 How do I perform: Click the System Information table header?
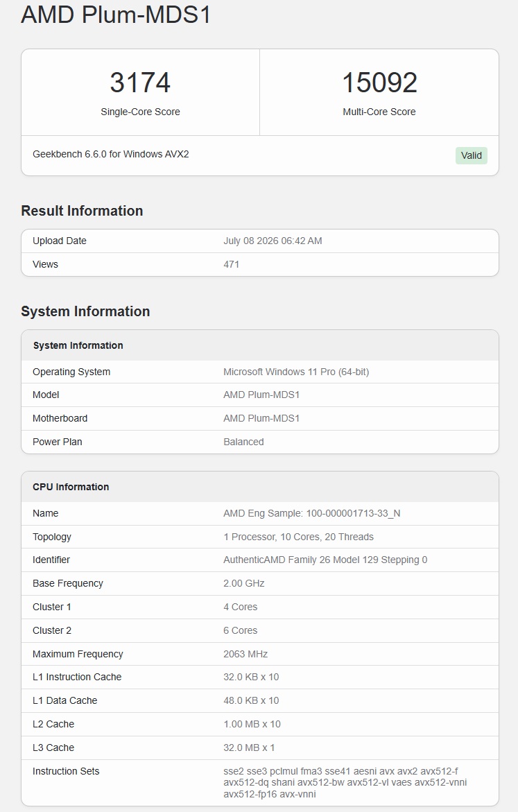[78, 345]
